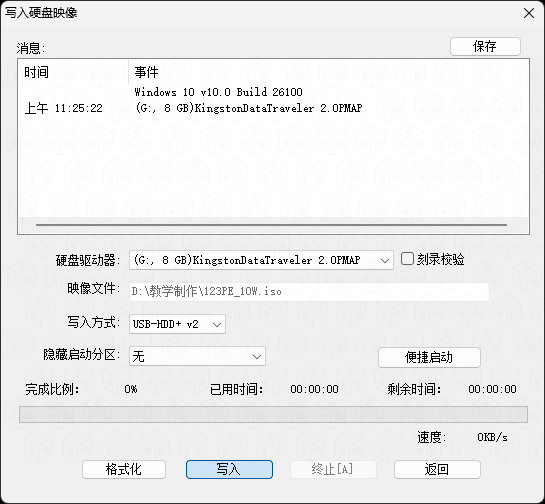Select the 时间 column header

pyautogui.click(x=73, y=72)
